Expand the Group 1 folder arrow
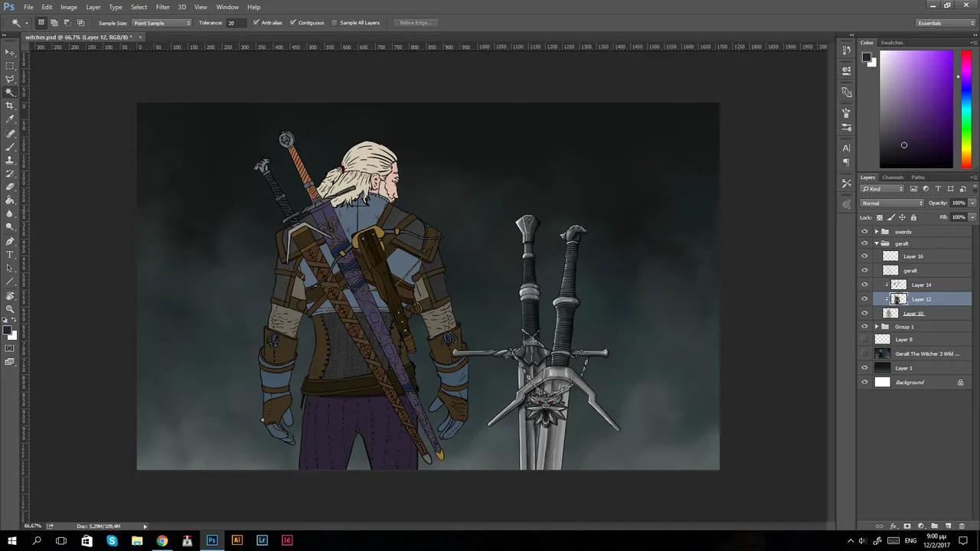This screenshot has height=551, width=980. 877,327
